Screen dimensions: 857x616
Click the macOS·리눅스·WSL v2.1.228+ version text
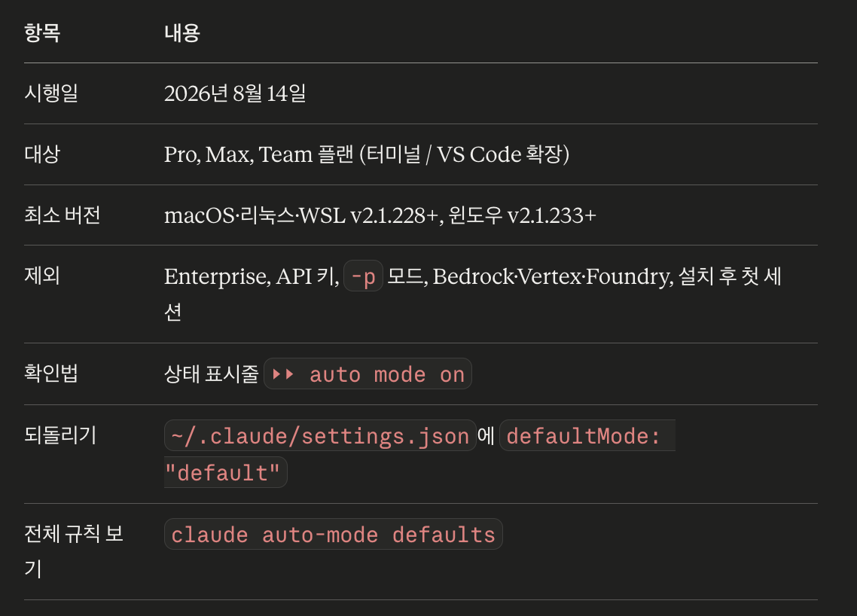point(301,215)
